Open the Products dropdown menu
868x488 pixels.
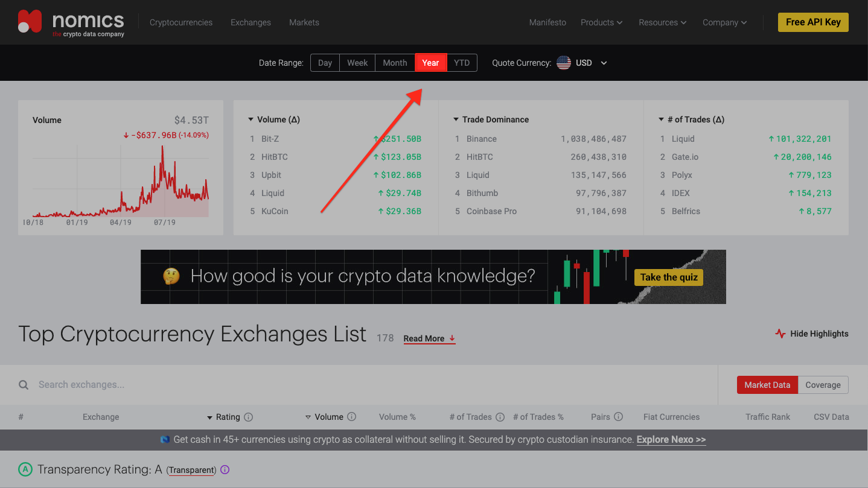click(601, 22)
